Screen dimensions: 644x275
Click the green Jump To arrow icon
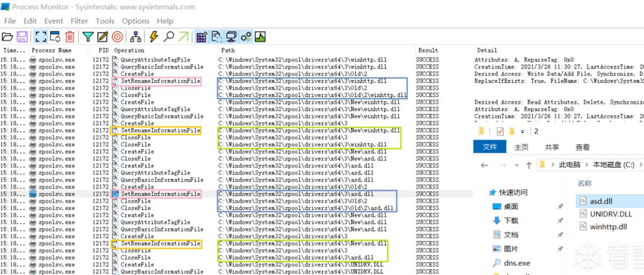(184, 37)
